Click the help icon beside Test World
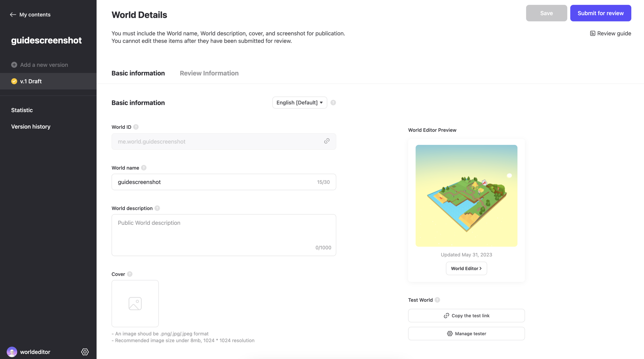644x359 pixels. [437, 300]
